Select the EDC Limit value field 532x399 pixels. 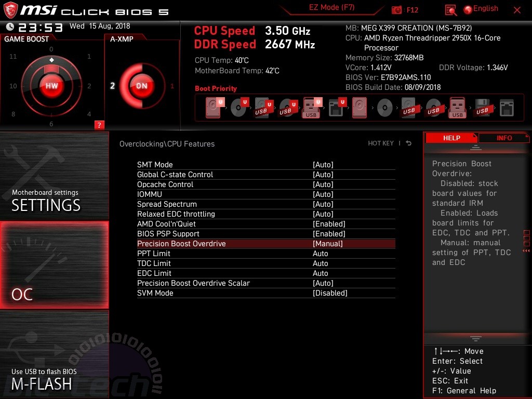(x=320, y=273)
